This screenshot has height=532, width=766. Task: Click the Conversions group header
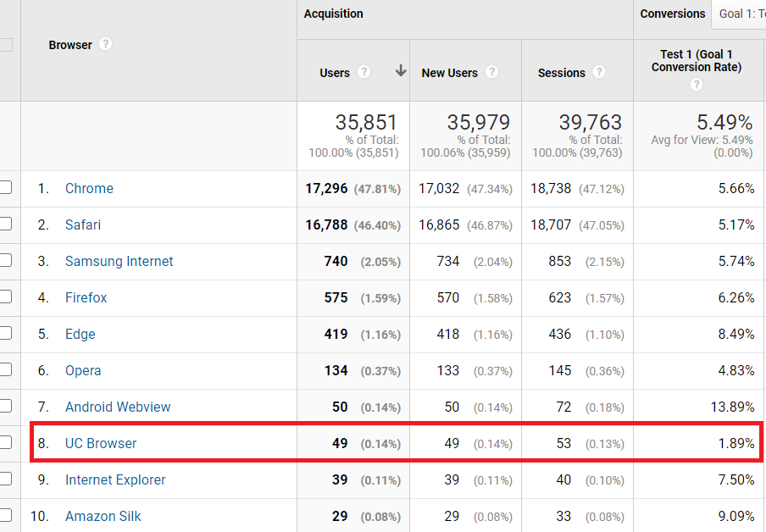tap(673, 14)
